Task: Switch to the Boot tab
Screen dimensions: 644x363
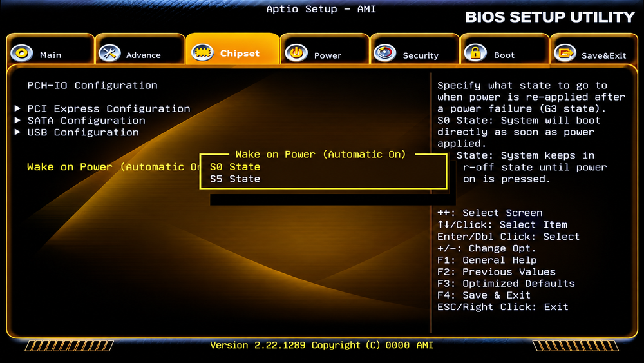Action: pos(505,50)
